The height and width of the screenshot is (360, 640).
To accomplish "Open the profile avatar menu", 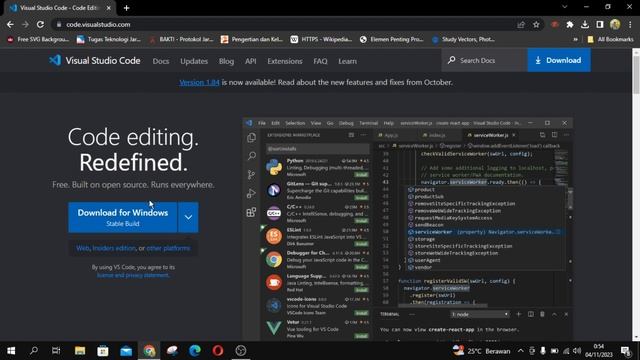I will 615,24.
